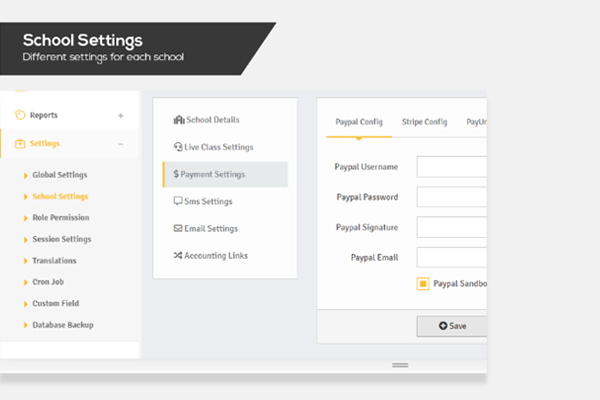The width and height of the screenshot is (600, 400).
Task: Collapse the Settings menu minus sign
Action: click(121, 143)
